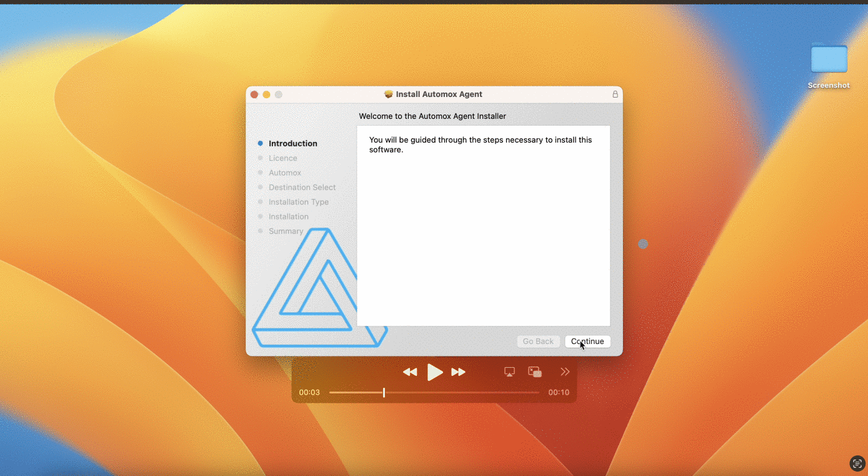Play the video with the play button
868x476 pixels.
(x=434, y=372)
